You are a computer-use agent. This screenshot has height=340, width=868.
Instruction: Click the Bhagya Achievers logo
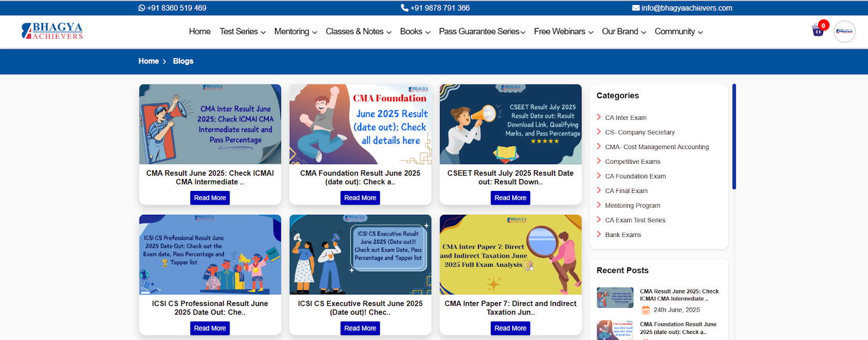[52, 31]
